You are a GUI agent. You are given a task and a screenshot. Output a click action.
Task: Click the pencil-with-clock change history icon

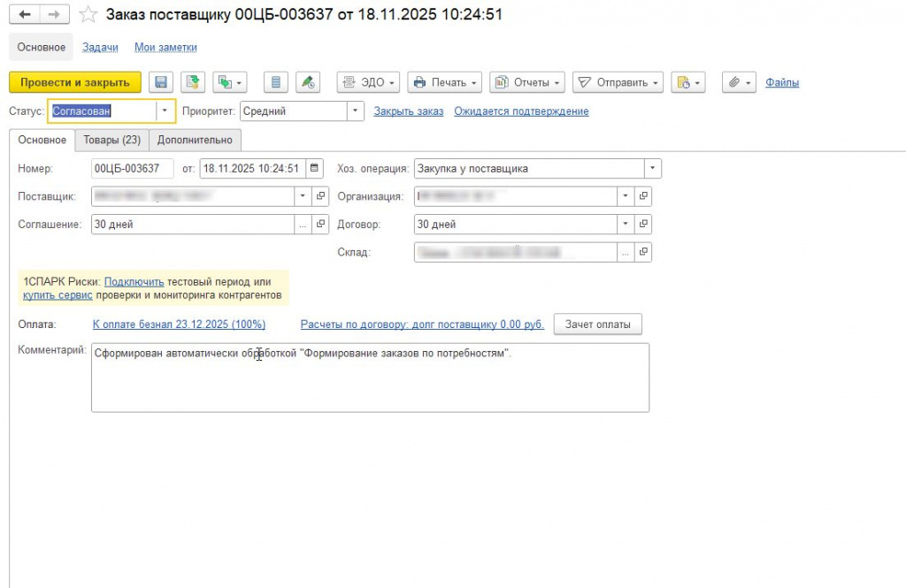pyautogui.click(x=307, y=82)
